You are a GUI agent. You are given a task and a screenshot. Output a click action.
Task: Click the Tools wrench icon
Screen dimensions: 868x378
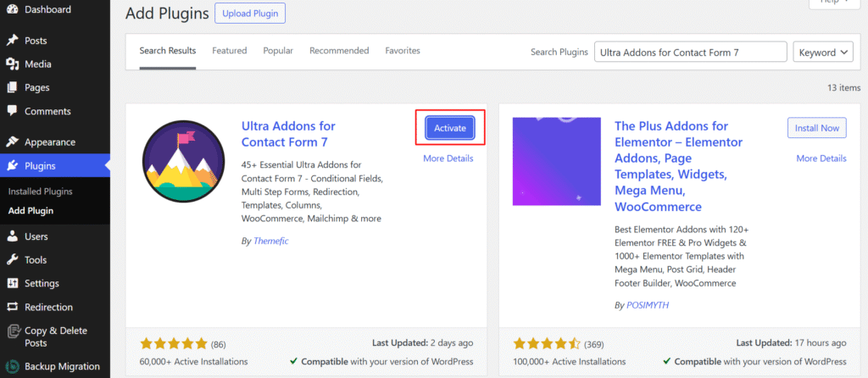click(12, 259)
